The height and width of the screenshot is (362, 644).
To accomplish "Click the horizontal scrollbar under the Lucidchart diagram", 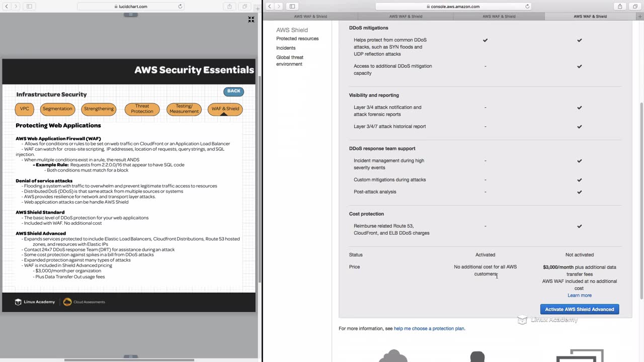I will (129, 360).
